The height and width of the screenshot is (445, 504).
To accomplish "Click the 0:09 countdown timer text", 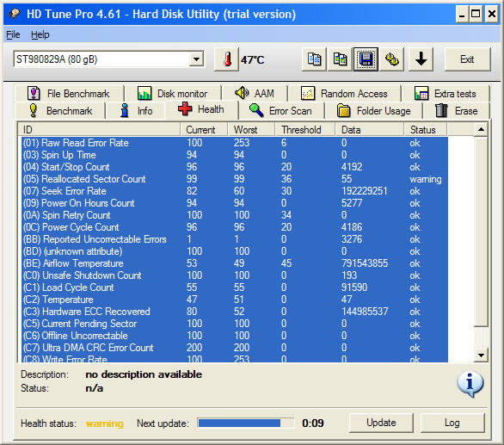I will 313,423.
